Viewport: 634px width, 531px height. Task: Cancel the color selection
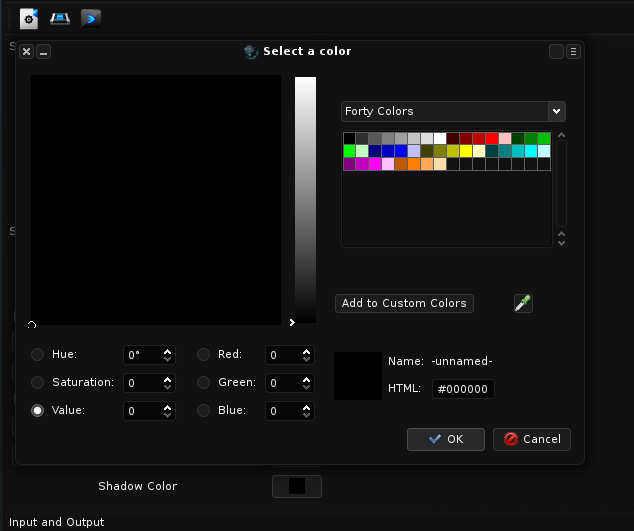click(x=532, y=439)
